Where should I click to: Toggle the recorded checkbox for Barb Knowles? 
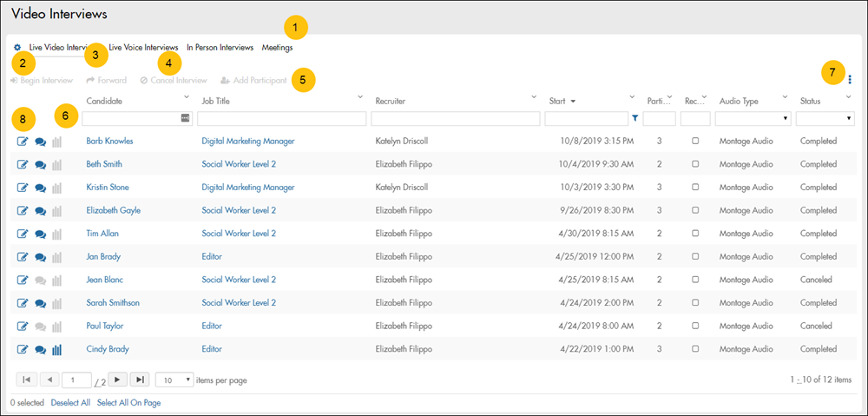696,141
